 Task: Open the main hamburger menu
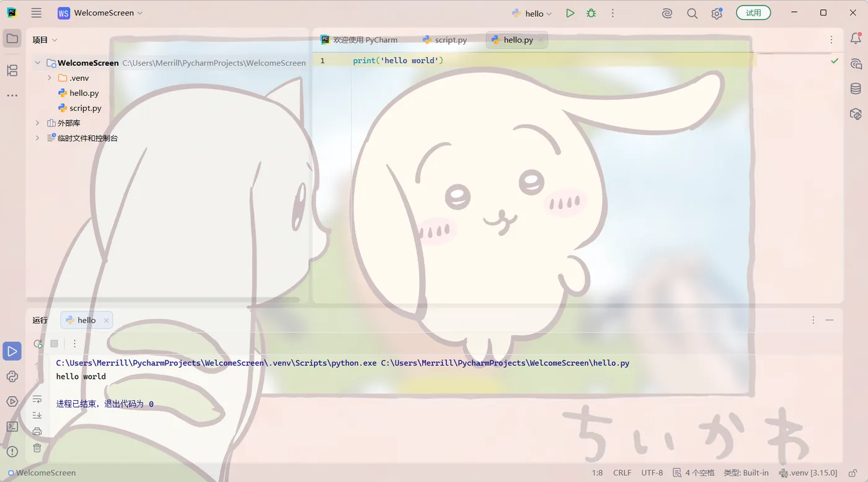(37, 13)
